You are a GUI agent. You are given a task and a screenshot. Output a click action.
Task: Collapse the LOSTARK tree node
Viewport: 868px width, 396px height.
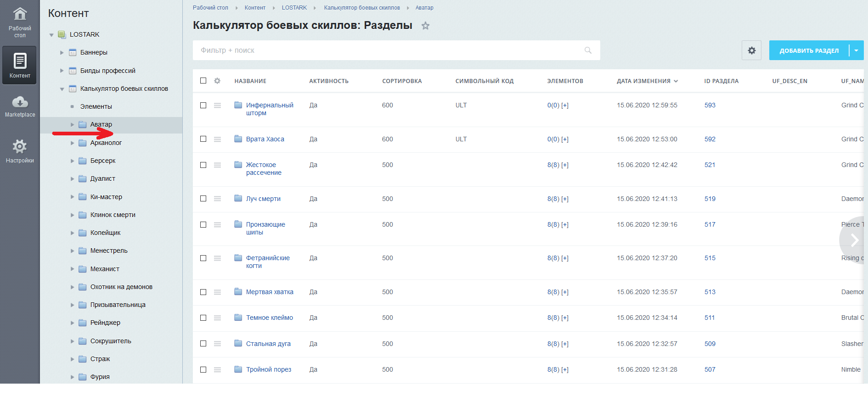tap(51, 35)
